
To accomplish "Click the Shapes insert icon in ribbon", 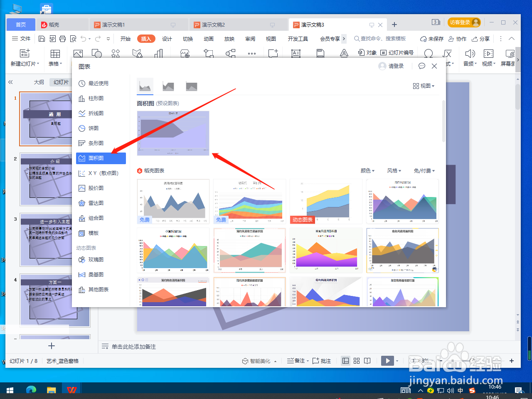I will click(x=96, y=53).
